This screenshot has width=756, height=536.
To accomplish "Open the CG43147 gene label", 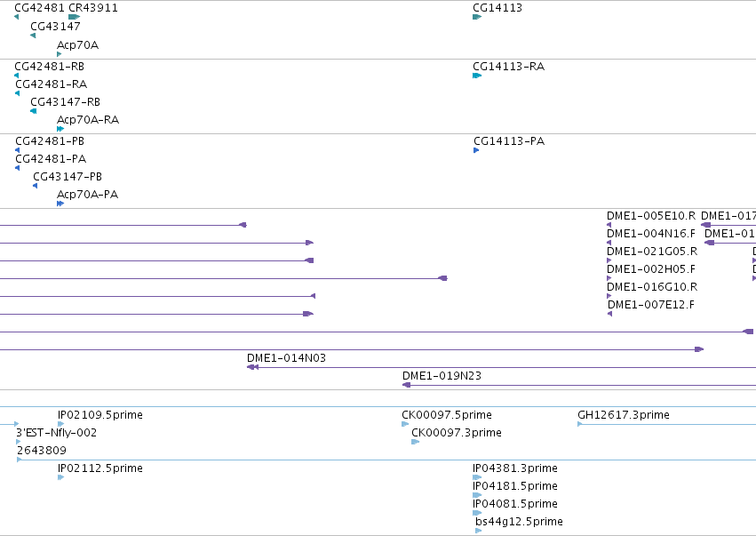I will [x=55, y=26].
